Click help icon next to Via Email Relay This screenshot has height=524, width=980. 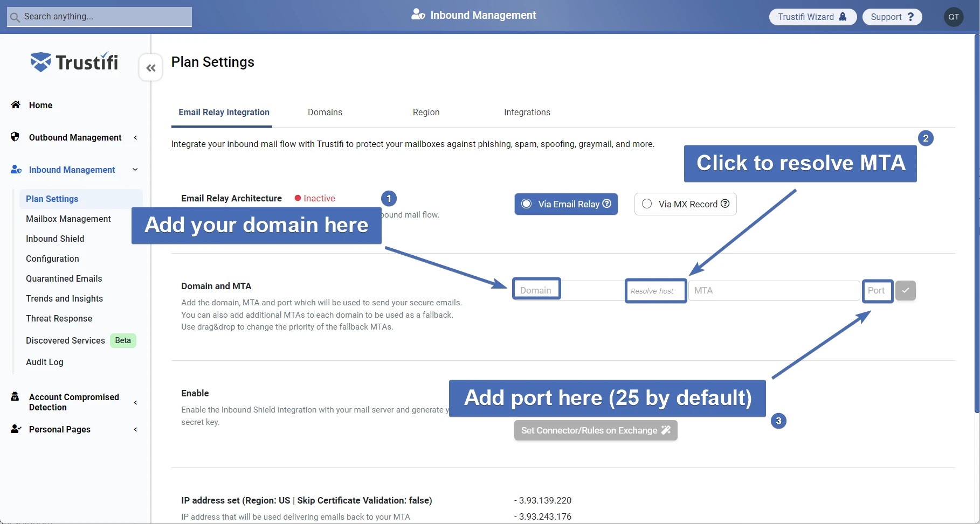[x=607, y=204]
